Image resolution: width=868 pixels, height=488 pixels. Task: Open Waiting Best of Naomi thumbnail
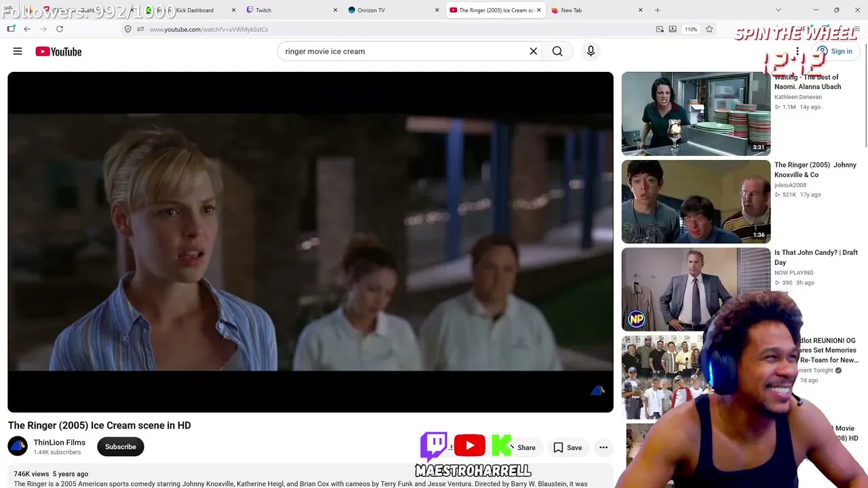coord(696,114)
